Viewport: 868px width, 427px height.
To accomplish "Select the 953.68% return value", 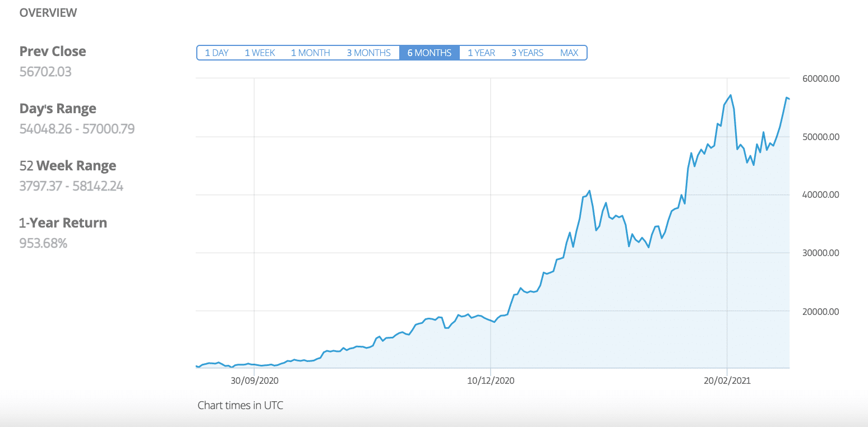I will [43, 243].
